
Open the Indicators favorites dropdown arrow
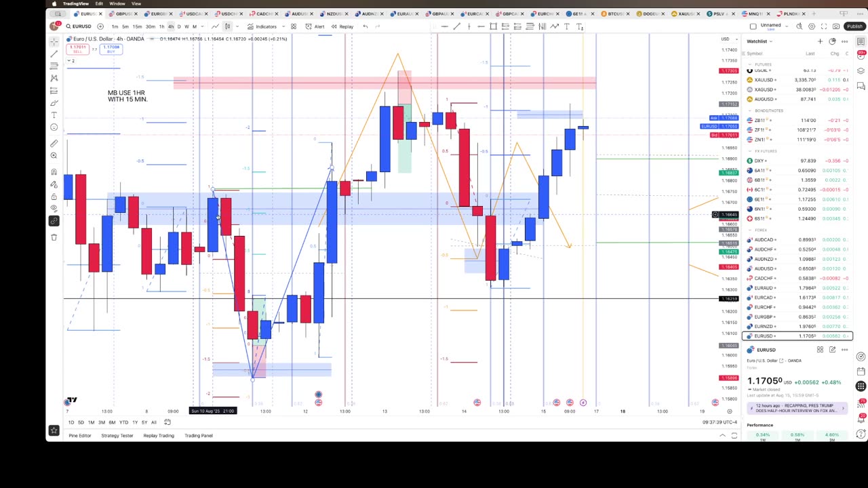[x=283, y=26]
